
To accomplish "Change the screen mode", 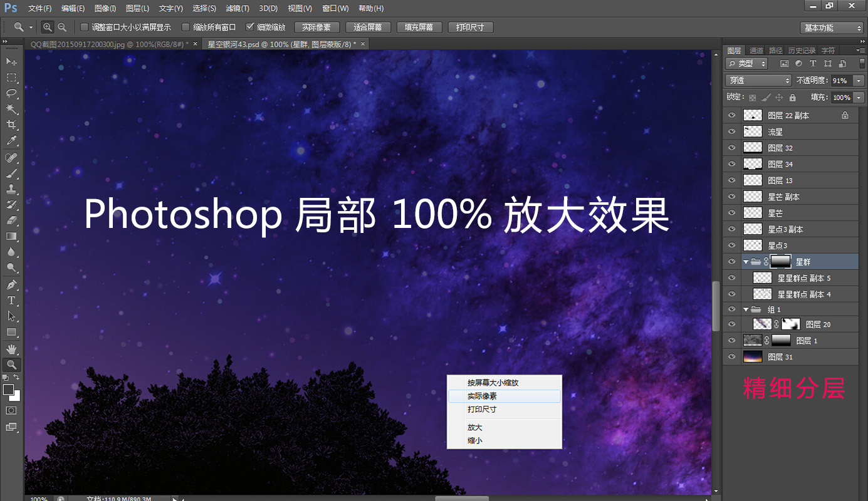I will click(11, 427).
